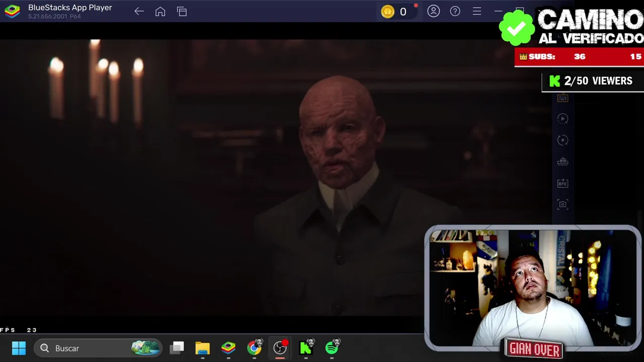Click the sync operations sidebar icon
The width and height of the screenshot is (644, 362).
coord(562,140)
